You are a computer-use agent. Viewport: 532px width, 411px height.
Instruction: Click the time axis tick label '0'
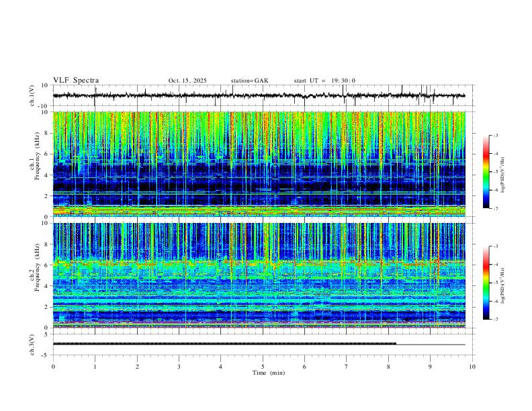(53, 367)
